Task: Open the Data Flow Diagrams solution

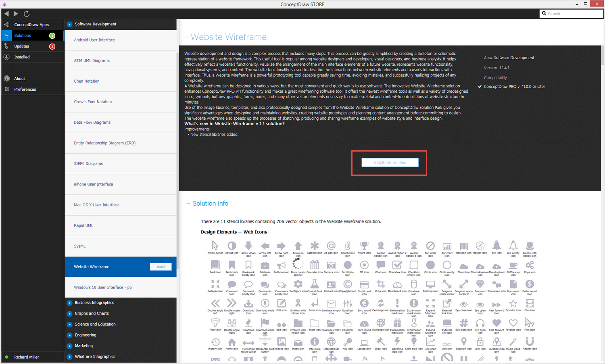Action: 121,123
